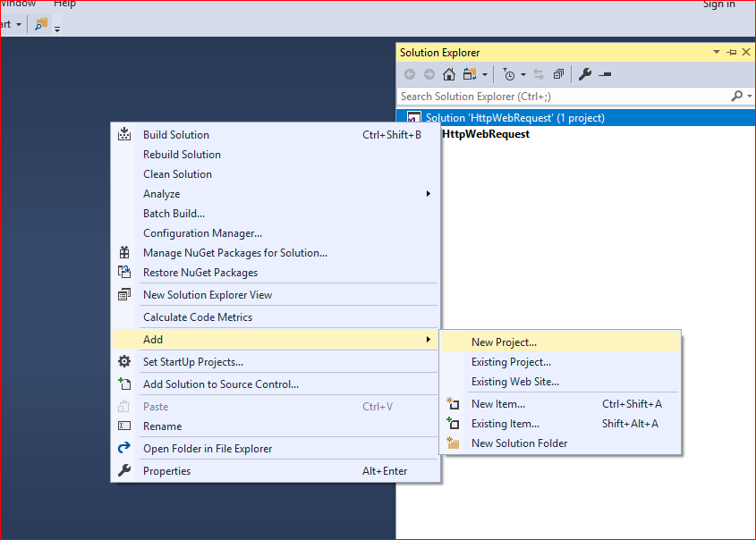The height and width of the screenshot is (540, 756).
Task: Click the Home icon in Solution Explorer toolbar
Action: tap(449, 74)
